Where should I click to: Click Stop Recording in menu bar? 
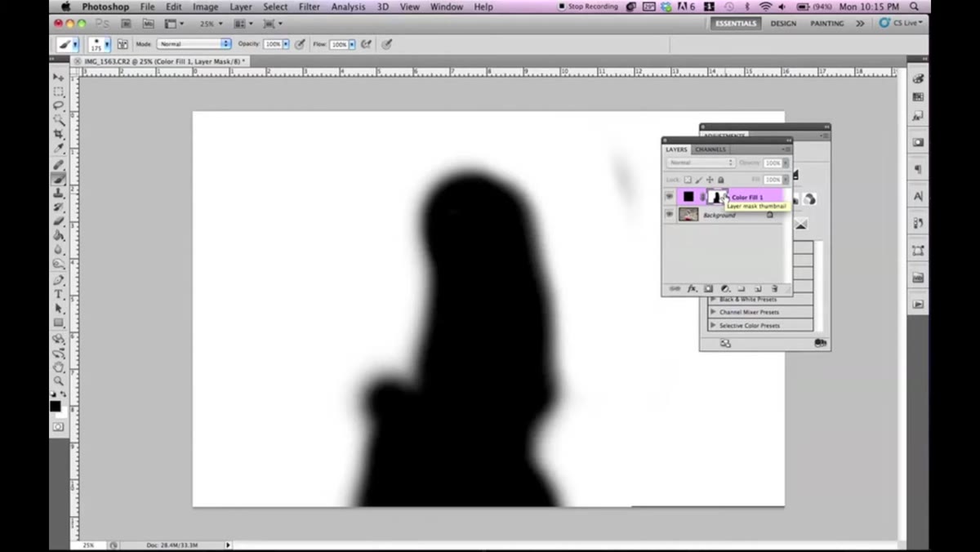589,7
